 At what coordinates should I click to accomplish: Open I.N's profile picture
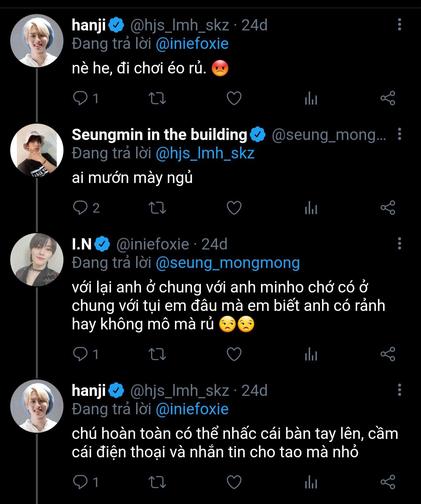(37, 260)
